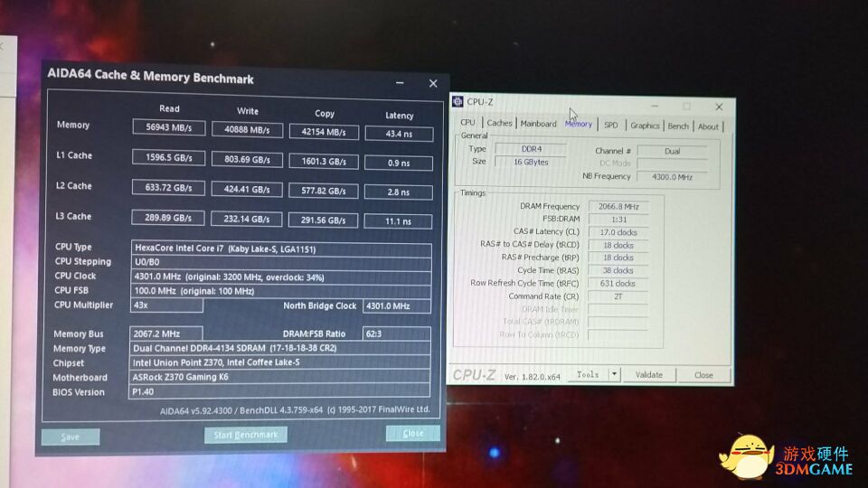Click L1 Cache latency 0.9 ns
This screenshot has height=488, width=868.
(x=399, y=163)
